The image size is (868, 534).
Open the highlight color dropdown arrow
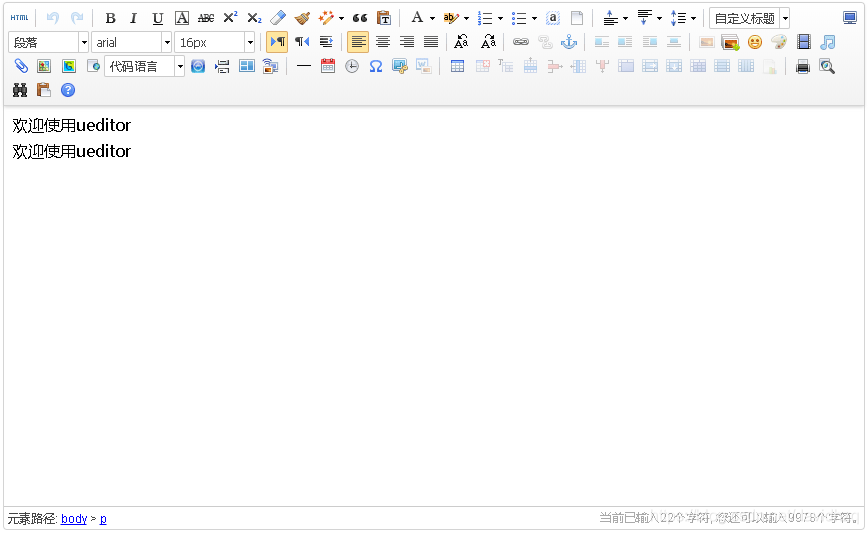[466, 18]
